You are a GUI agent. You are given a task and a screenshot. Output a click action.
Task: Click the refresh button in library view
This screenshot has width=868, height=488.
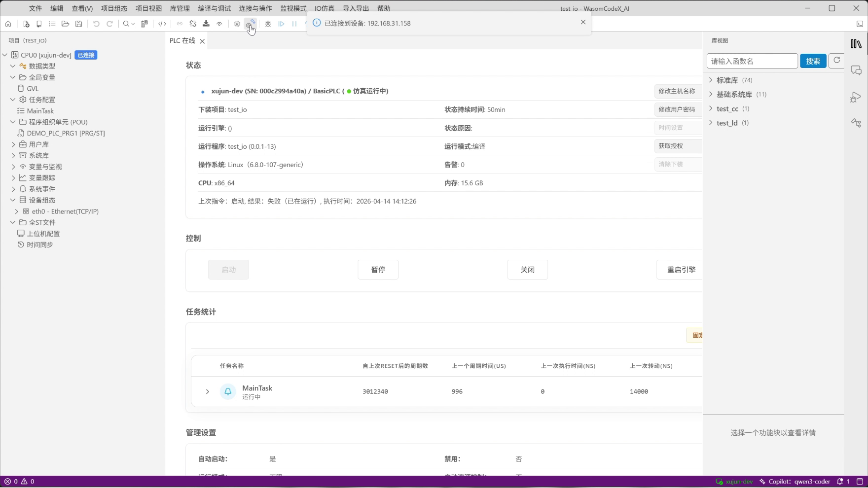click(836, 61)
